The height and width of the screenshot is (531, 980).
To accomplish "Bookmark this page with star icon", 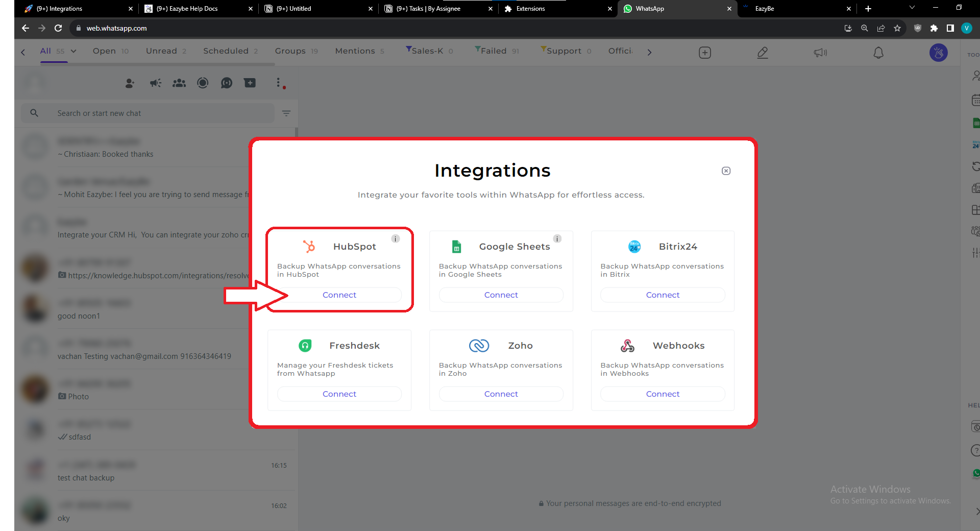I will 897,28.
